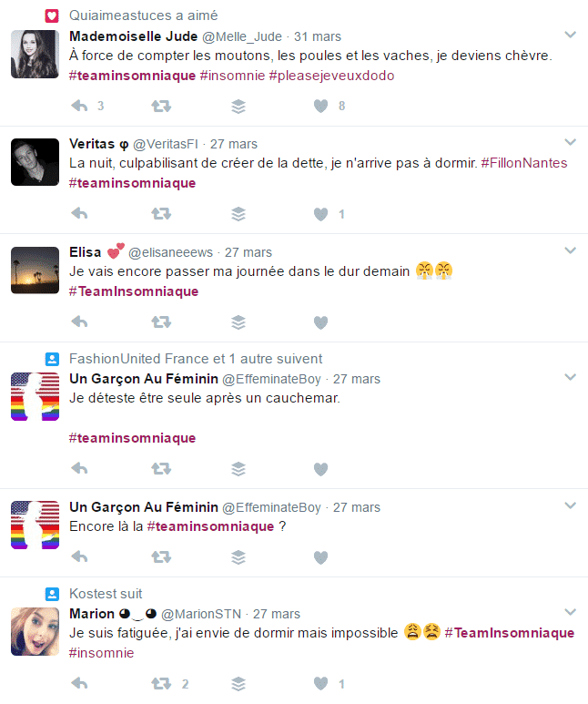Screen dimensions: 588x704
Task: Retweet the nightmare tweet by Un Garçon Au Féminin
Action: [161, 469]
